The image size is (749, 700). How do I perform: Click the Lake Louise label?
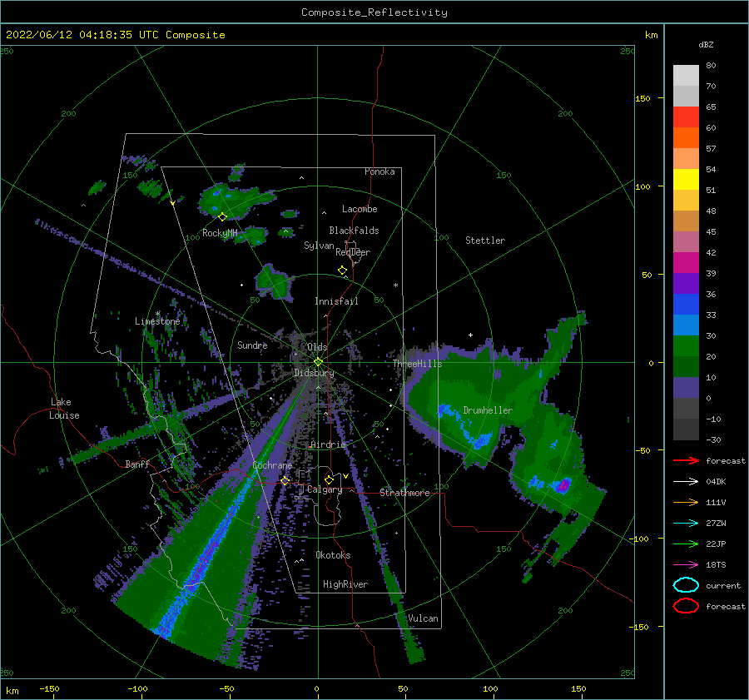click(x=64, y=409)
